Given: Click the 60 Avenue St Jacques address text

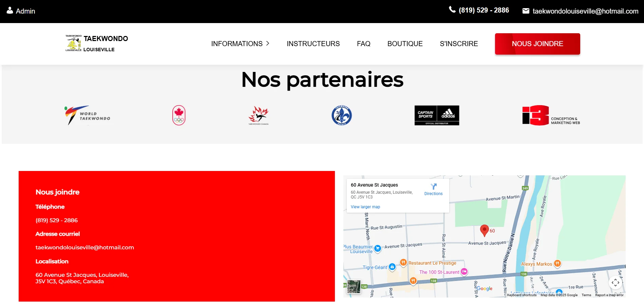Looking at the screenshot, I should [82, 278].
